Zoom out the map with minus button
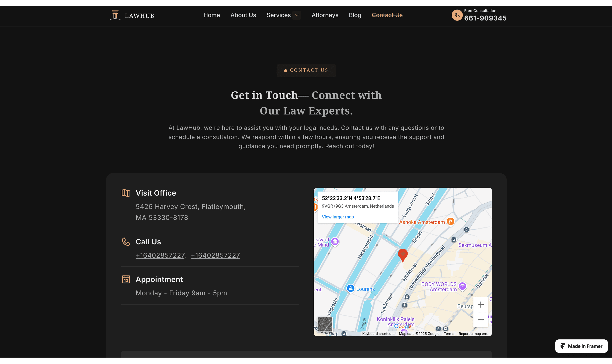The image size is (612, 364). coord(480,320)
